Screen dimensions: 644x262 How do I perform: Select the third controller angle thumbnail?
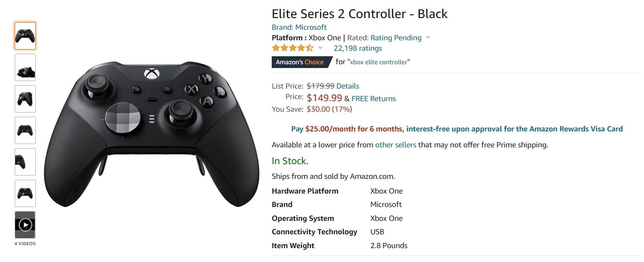point(25,99)
